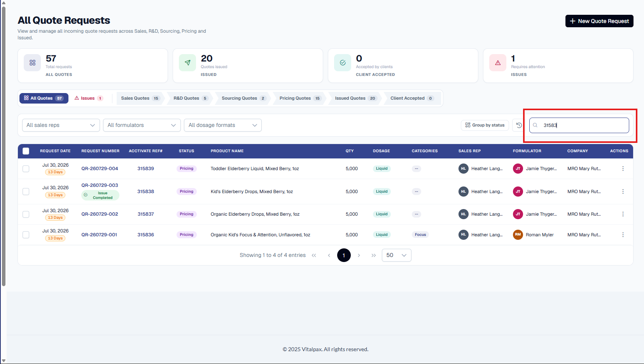Viewport: 644px width, 364px height.
Task: Click the reset filters history icon
Action: 519,125
